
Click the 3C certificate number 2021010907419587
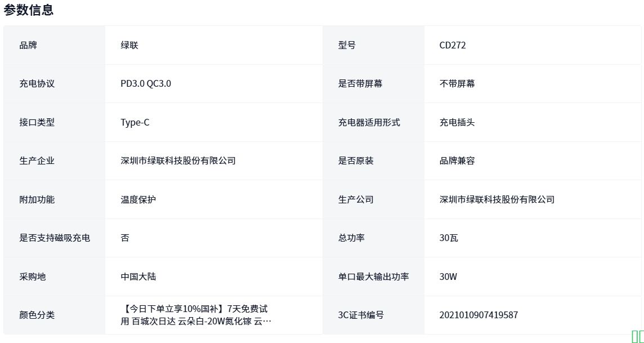click(x=478, y=315)
